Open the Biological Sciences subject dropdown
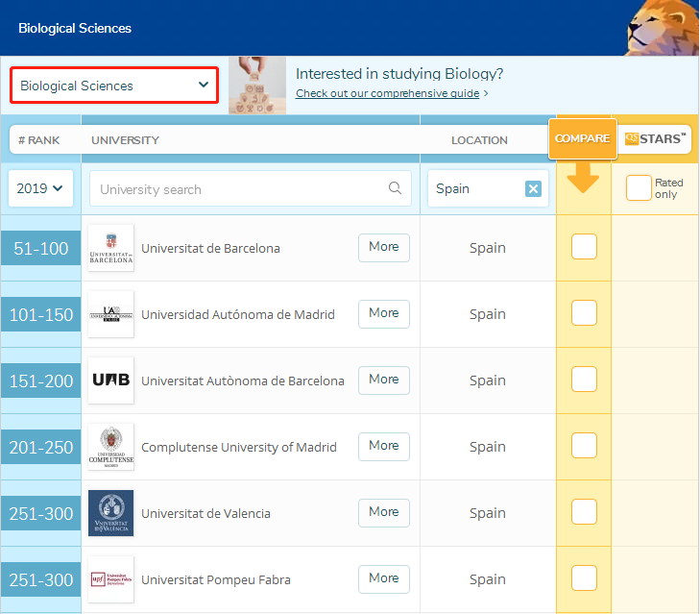Image resolution: width=700 pixels, height=614 pixels. (x=114, y=86)
